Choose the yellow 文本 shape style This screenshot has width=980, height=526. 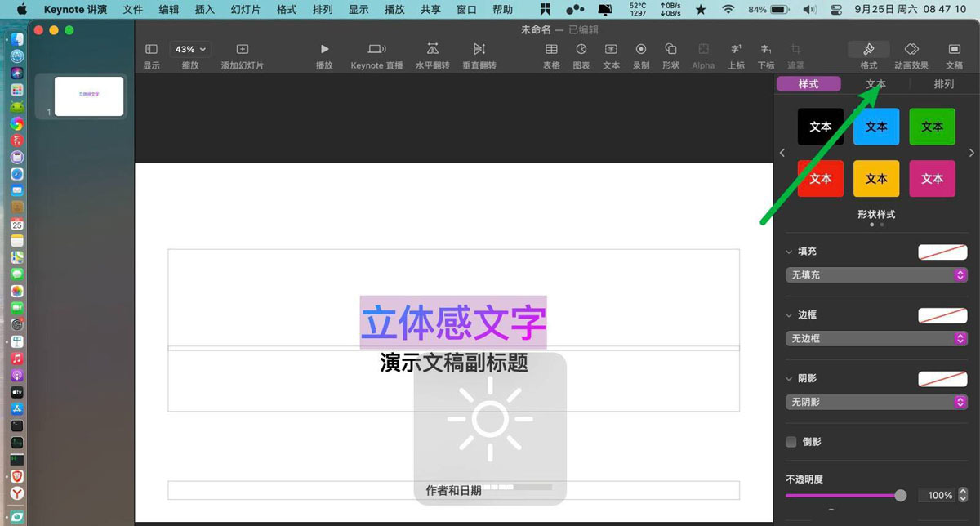click(x=876, y=178)
